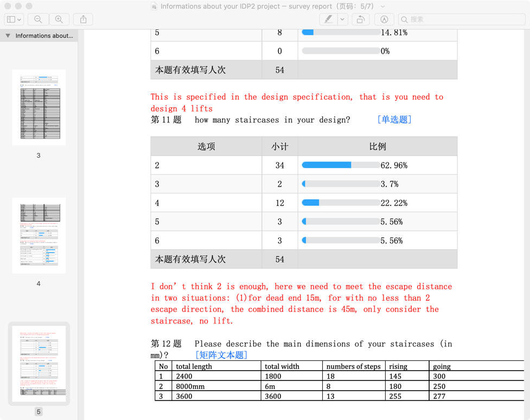
Task: Click the red 'design 4 lifts' comment line
Action: pos(182,109)
